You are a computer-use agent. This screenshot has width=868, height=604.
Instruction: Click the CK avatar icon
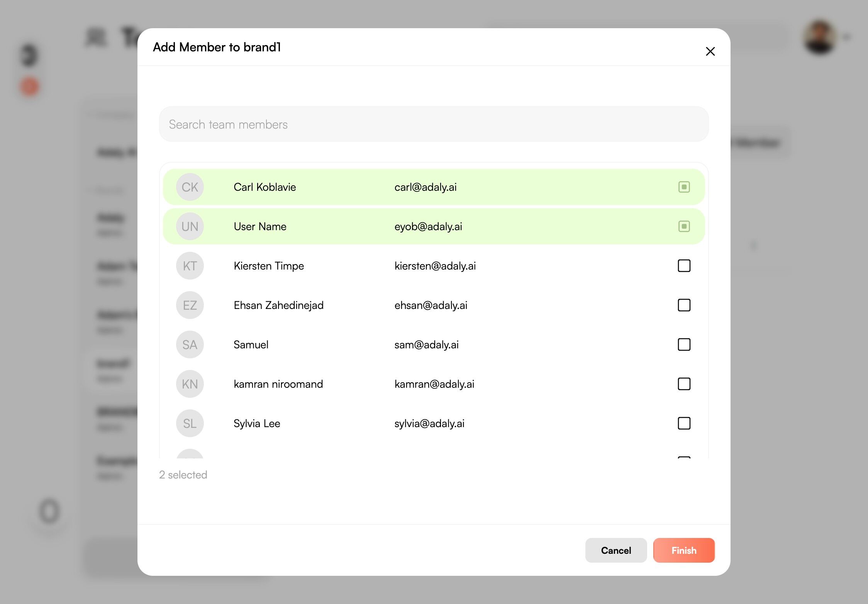click(x=190, y=187)
